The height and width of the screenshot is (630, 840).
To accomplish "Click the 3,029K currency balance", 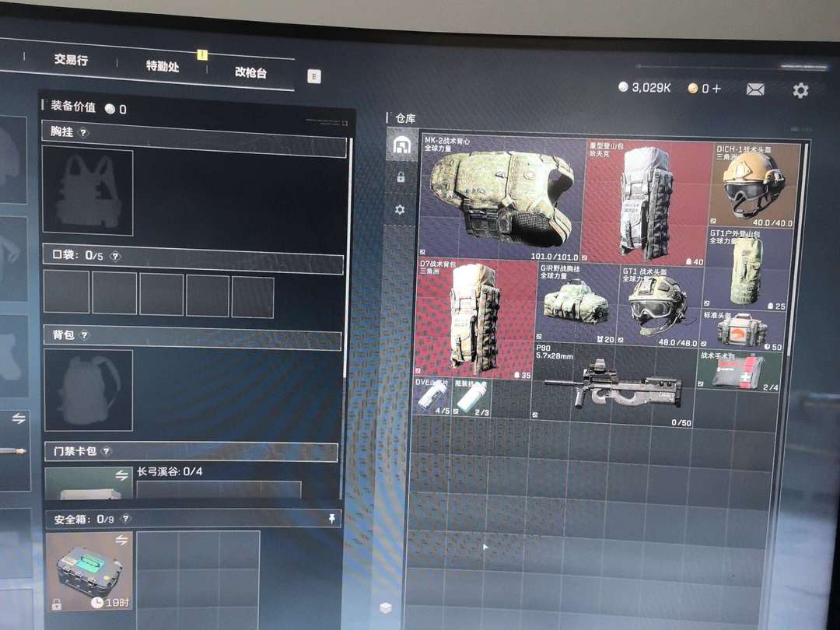I will [645, 87].
